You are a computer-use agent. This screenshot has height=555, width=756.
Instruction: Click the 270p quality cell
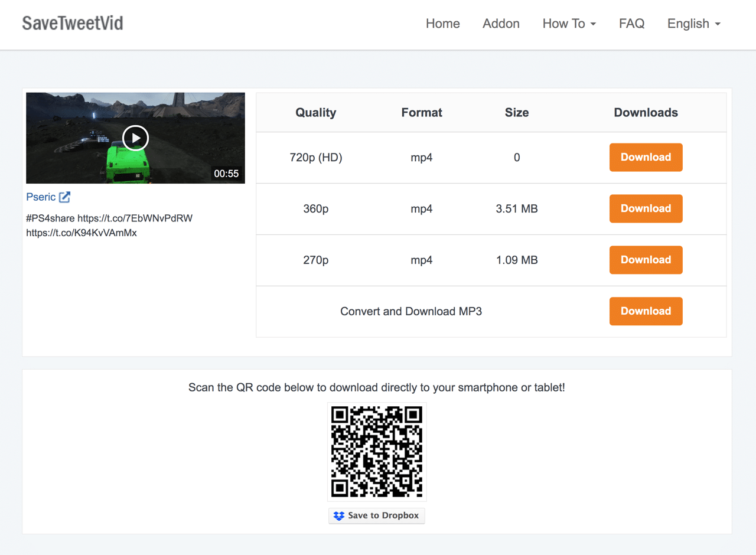[316, 260]
